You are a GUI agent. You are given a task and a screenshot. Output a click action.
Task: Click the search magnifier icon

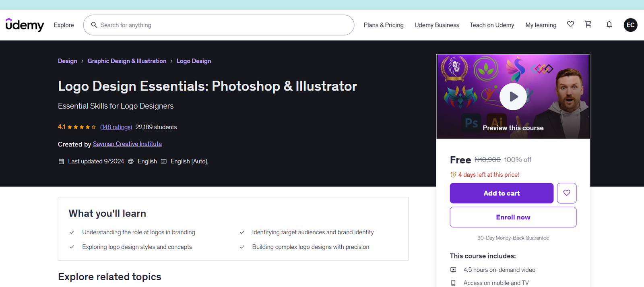94,25
